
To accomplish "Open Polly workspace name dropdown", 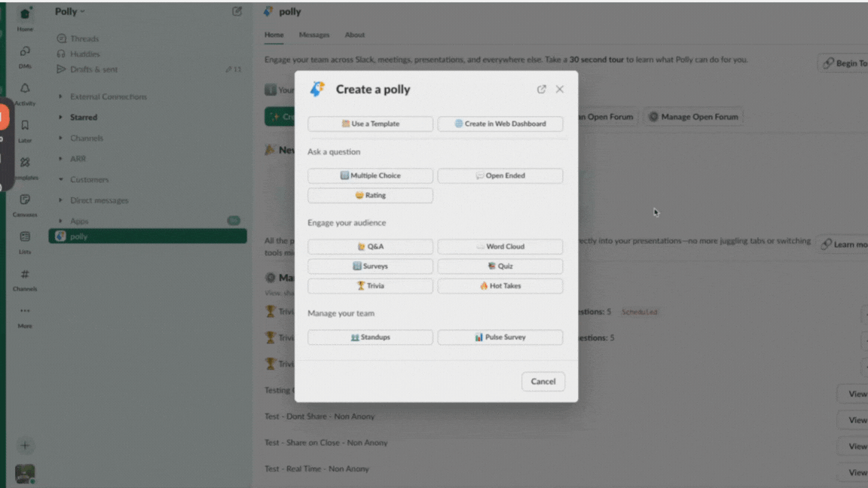I will [x=70, y=11].
